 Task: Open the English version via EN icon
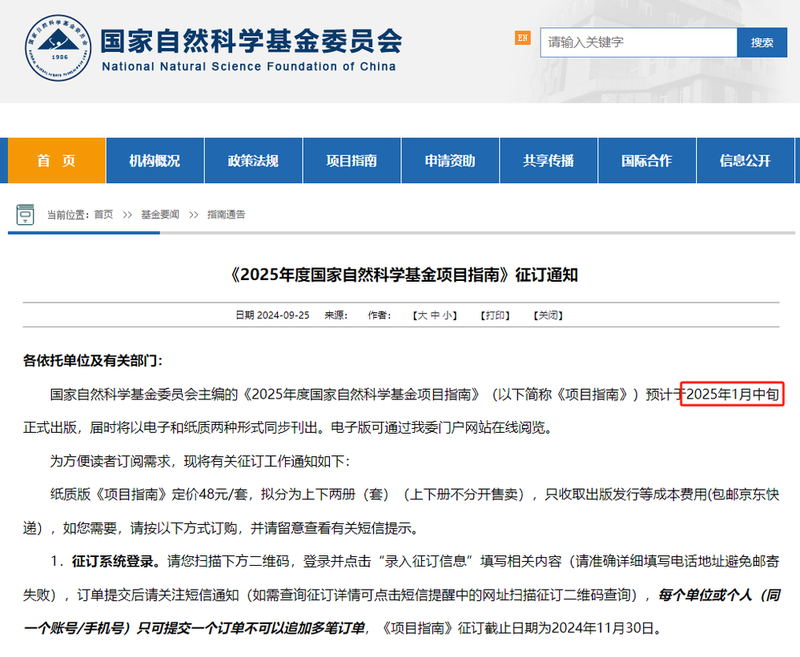[x=521, y=35]
